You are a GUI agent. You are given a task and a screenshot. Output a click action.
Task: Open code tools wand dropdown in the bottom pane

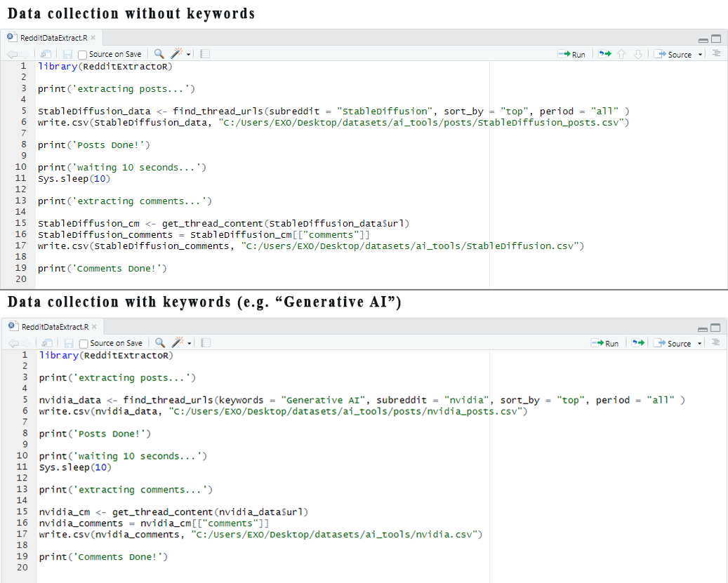[x=190, y=343]
